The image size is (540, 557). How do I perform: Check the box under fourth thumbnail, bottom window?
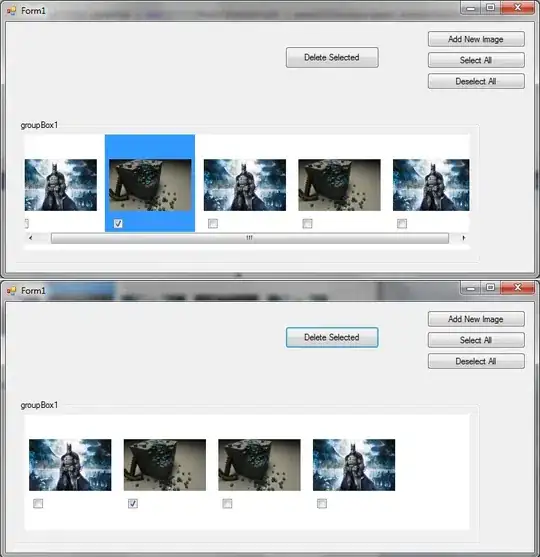[x=322, y=503]
